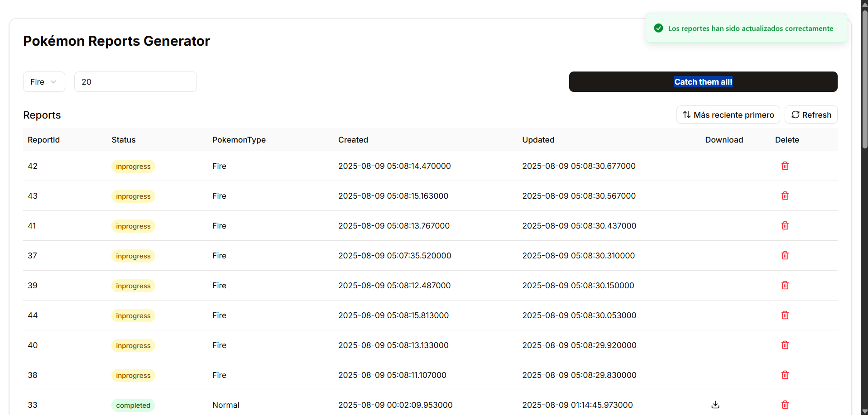The image size is (868, 415).
Task: Click the refresh arrows icon
Action: (795, 114)
